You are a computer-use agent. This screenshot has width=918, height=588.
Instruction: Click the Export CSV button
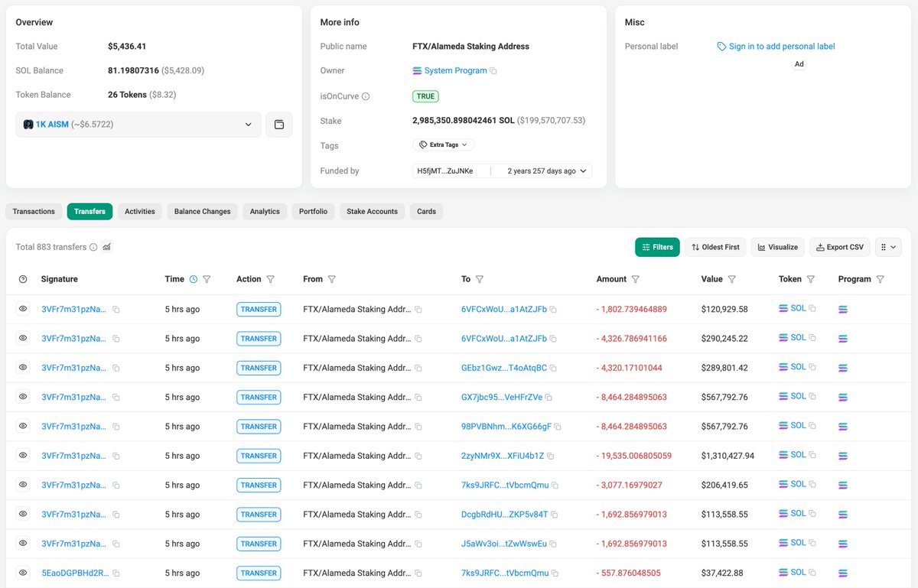840,247
